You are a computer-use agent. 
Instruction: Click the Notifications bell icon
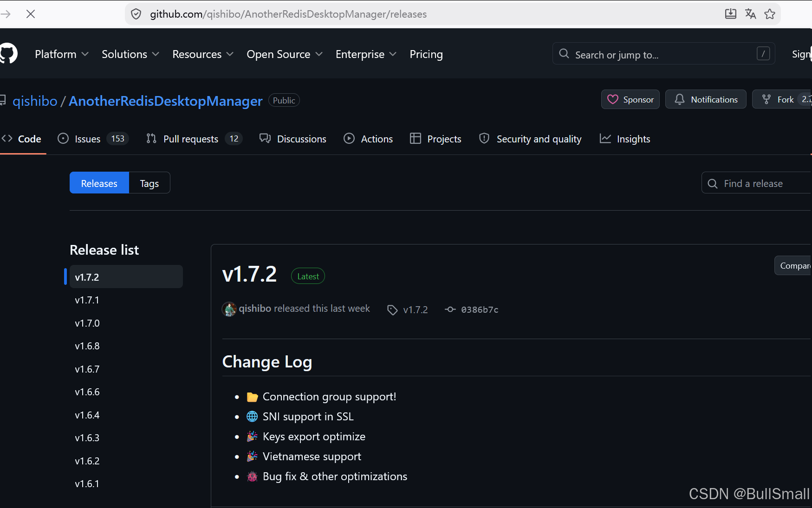[x=680, y=99]
